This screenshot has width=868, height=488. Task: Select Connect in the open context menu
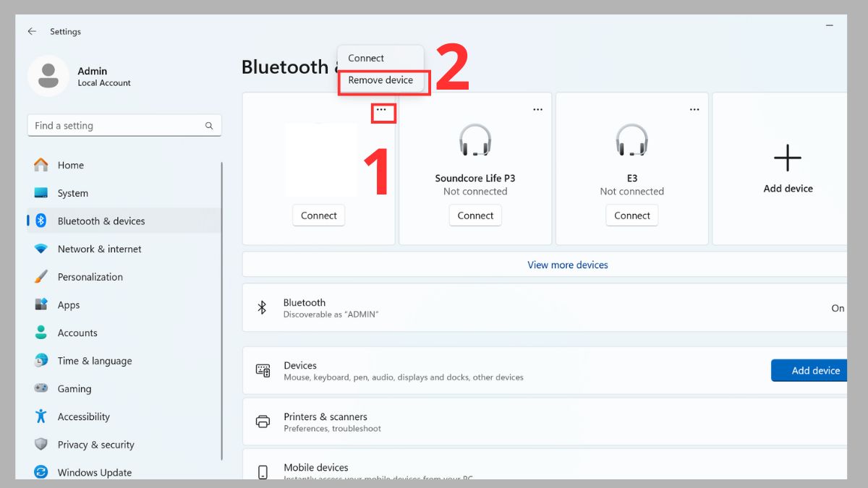365,58
